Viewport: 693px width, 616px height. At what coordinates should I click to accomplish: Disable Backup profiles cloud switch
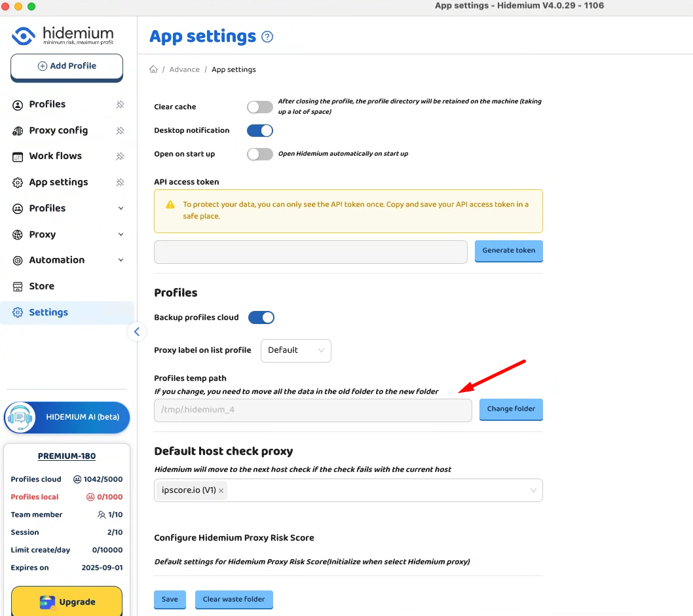click(260, 317)
